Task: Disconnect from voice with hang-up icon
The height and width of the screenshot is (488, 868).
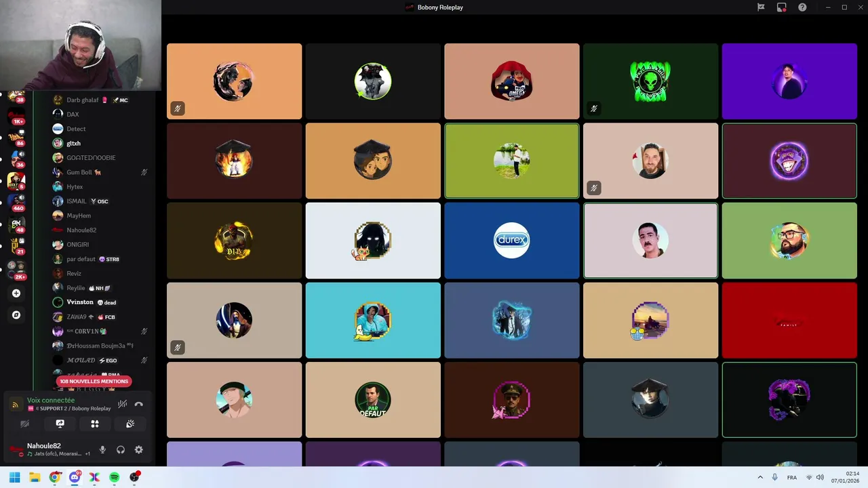Action: [x=138, y=405]
